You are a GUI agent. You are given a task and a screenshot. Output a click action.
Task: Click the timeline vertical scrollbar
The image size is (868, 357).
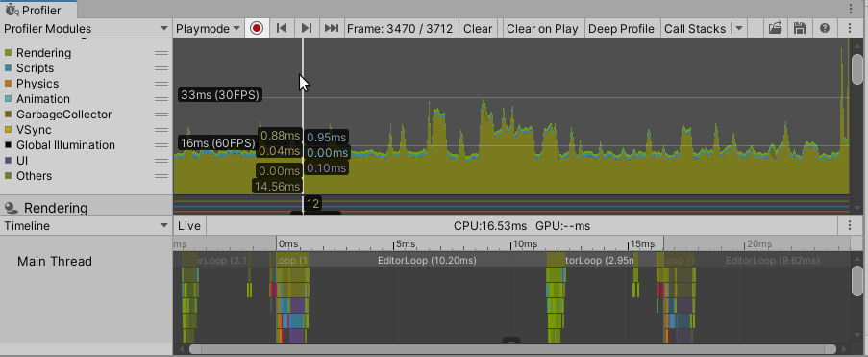point(856,280)
